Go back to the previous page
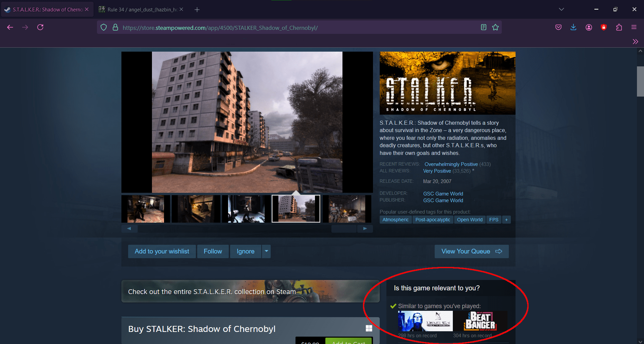Screen dimensions: 644x344 point(10,27)
